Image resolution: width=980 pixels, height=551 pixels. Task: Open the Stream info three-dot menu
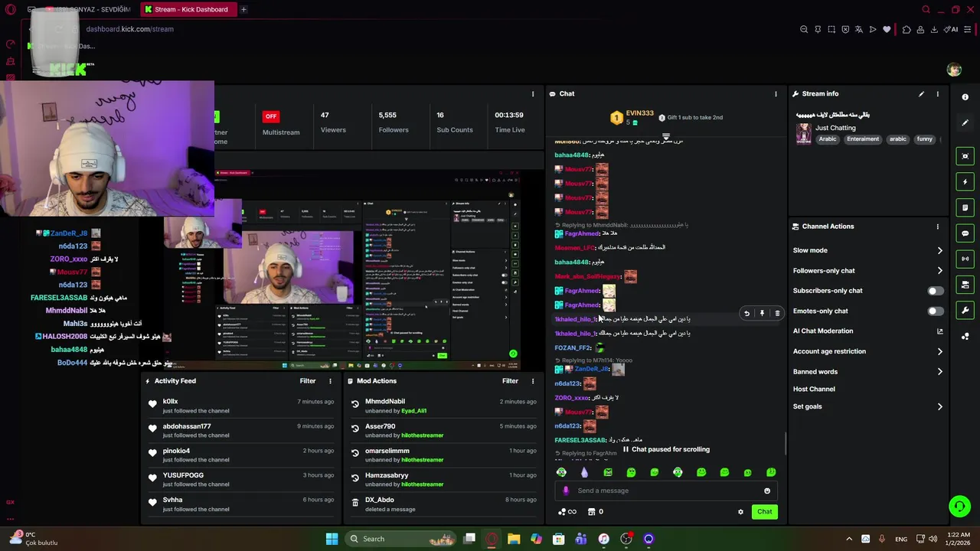click(938, 94)
